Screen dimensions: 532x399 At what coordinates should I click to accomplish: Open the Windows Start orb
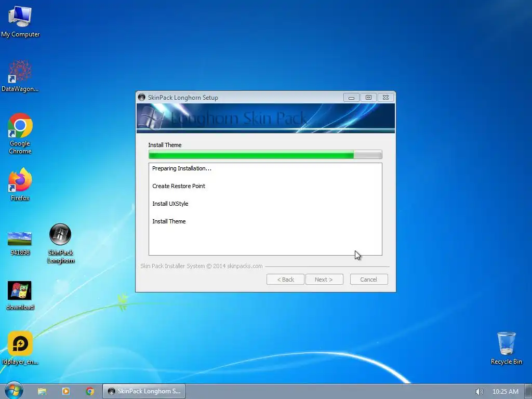(14, 391)
